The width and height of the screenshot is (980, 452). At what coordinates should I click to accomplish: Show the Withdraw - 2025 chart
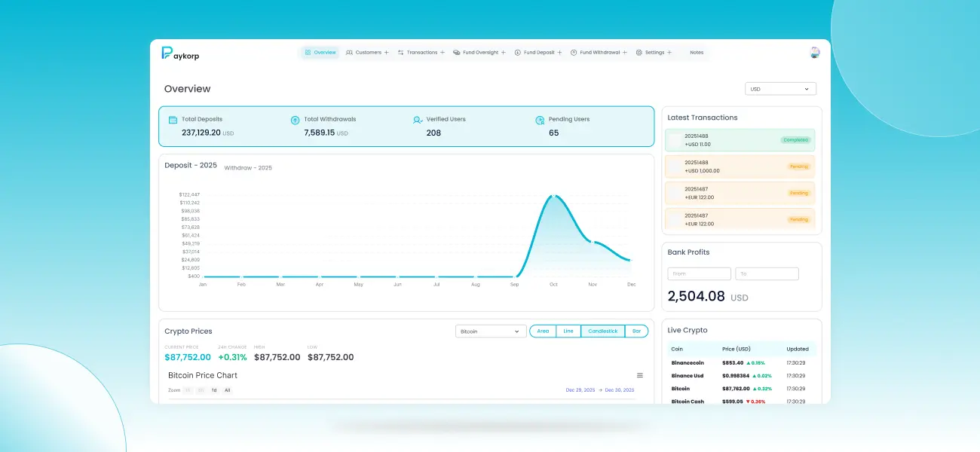(248, 168)
